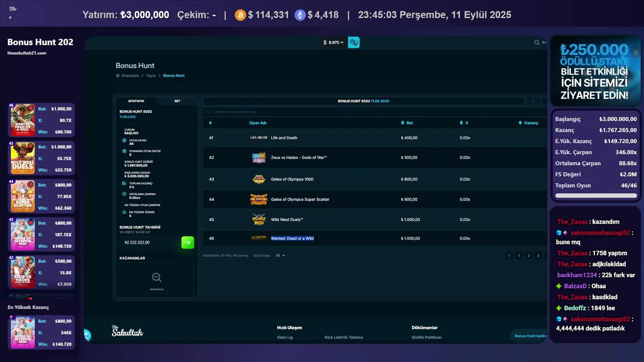Click the Gates of Olympus 1000 logo in table
Image resolution: width=644 pixels, height=362 pixels.
click(259, 179)
